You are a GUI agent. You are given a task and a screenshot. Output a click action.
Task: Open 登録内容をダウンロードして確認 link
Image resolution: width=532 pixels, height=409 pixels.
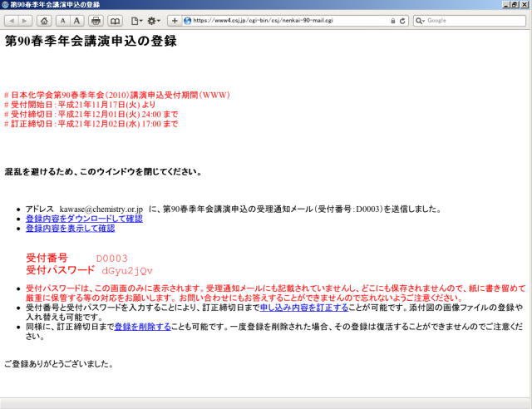[x=83, y=219]
